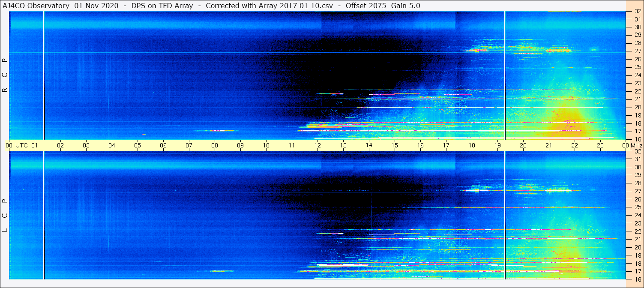
Task: Select hour tick '23' on time axis
Action: [x=601, y=145]
